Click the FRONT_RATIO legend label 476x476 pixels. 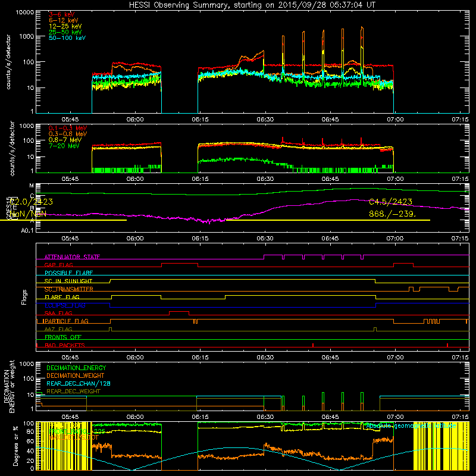77,431
